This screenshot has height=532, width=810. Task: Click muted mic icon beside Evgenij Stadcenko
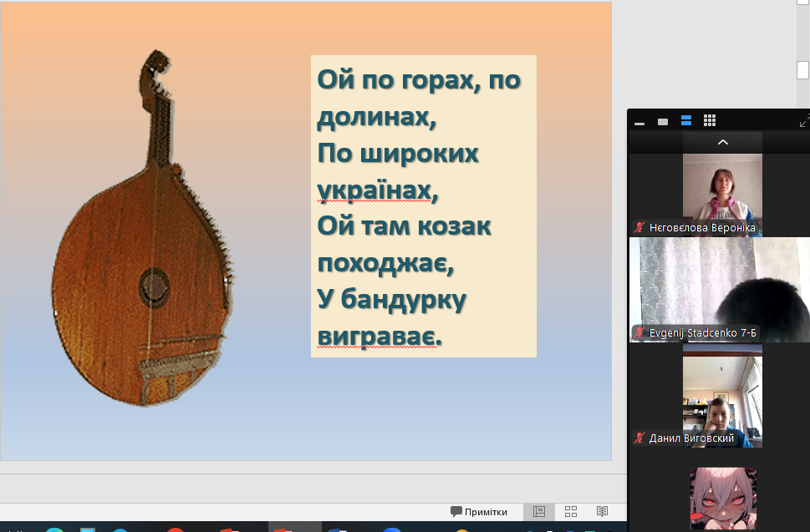click(x=639, y=333)
